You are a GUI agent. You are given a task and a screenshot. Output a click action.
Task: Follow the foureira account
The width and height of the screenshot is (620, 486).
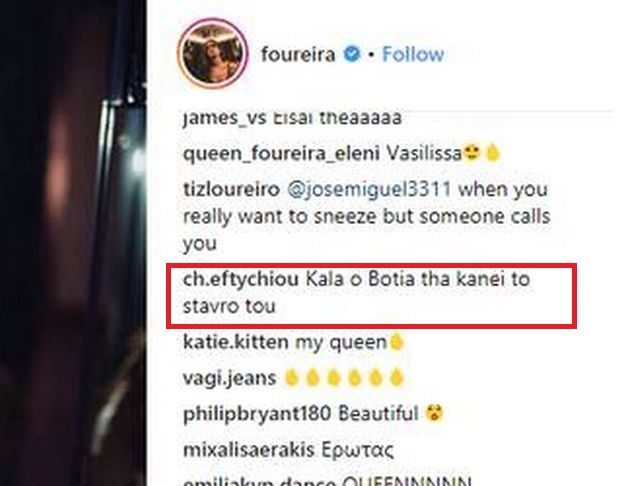413,54
